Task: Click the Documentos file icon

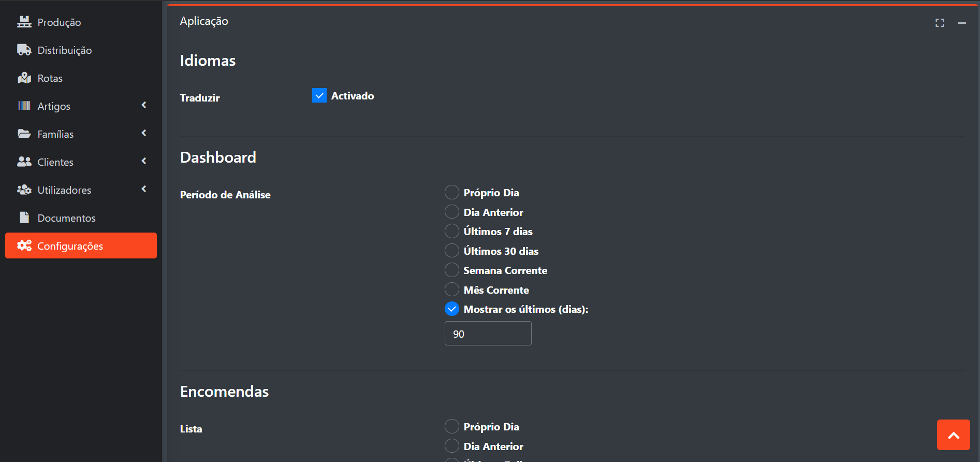Action: pyautogui.click(x=24, y=218)
